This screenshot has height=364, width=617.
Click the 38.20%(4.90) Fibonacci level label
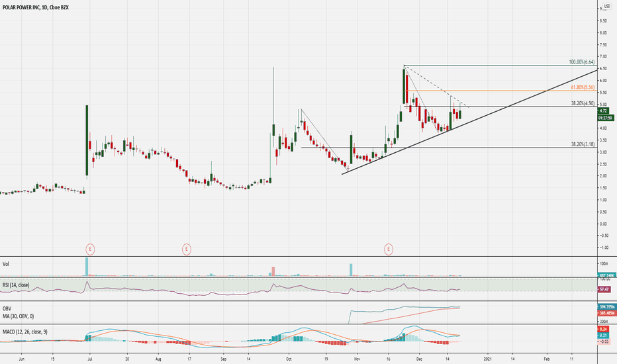(583, 103)
